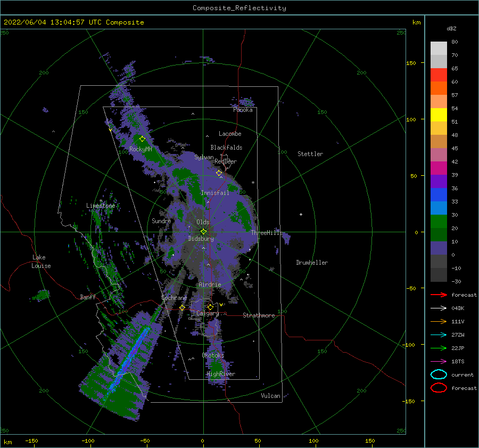
Task: Click the Okotoks town label
Action: [213, 355]
